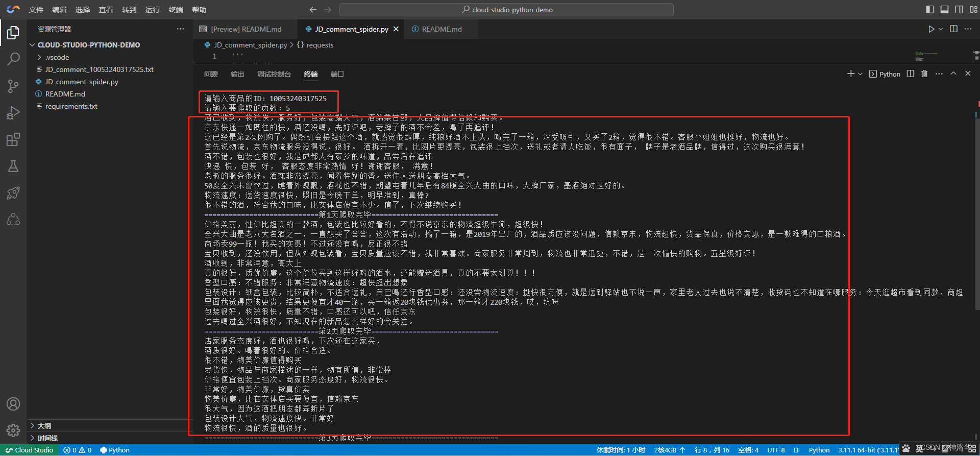This screenshot has height=456, width=980.
Task: Toggle the secondary sidebar visibility
Action: pos(959,10)
